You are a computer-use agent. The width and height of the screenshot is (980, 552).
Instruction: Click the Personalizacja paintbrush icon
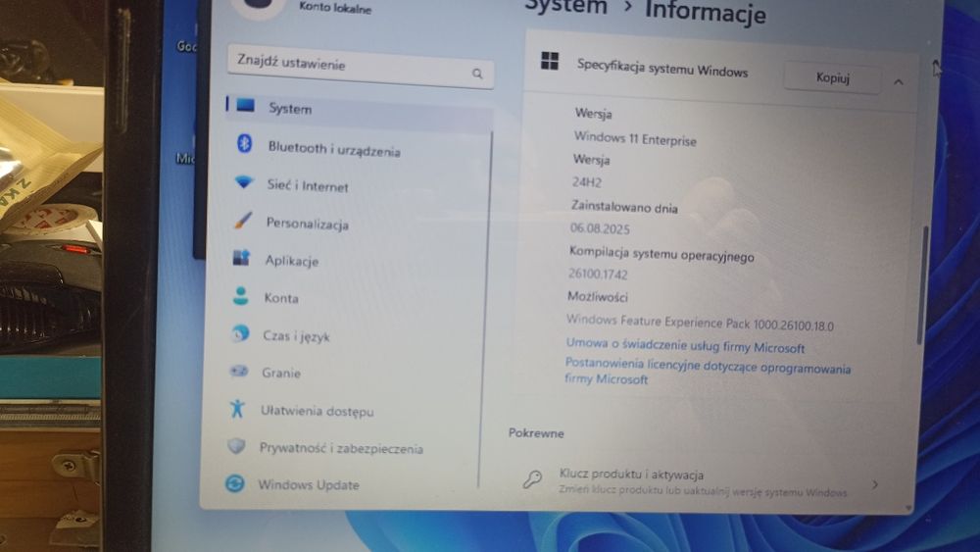[242, 220]
